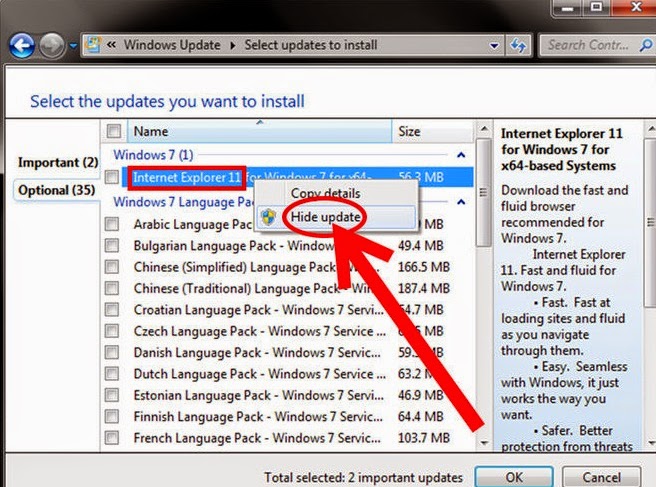Open the breadcrumb arrow after Windows Update
Screen dimensions: 656x487
233,45
